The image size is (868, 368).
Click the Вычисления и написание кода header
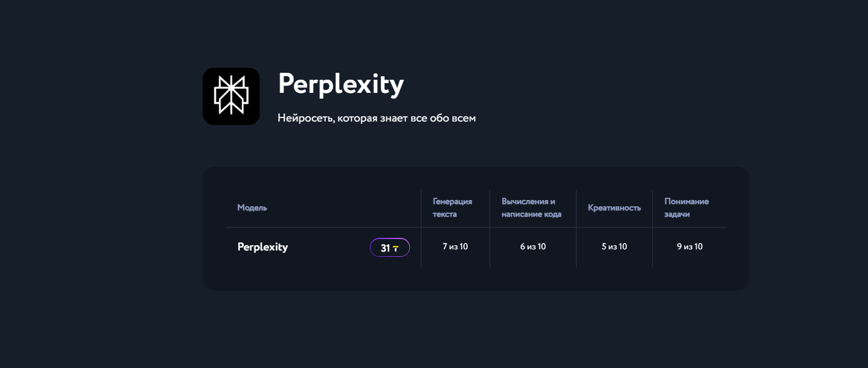(532, 208)
